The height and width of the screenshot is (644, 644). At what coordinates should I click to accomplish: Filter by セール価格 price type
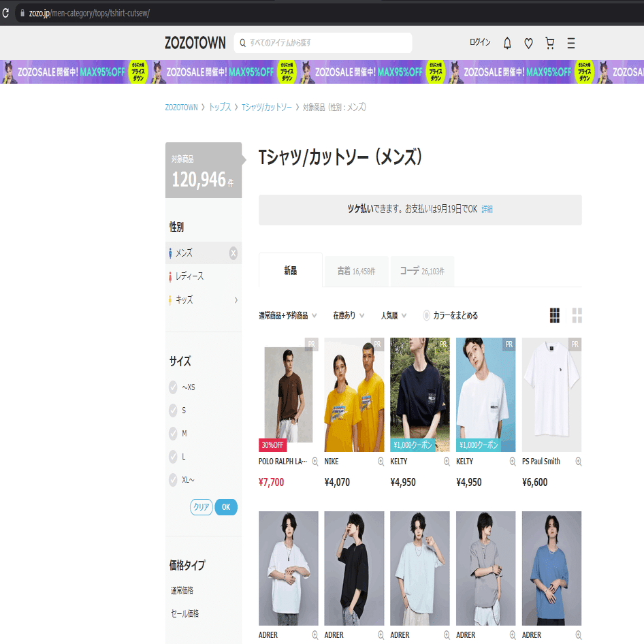click(x=184, y=613)
